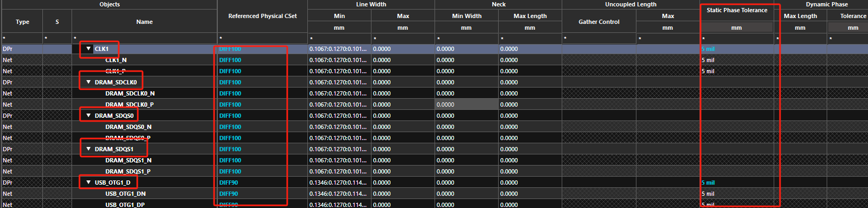Image resolution: width=868 pixels, height=208 pixels.
Task: Select highlighted Neck Min Width cell of DRAM_SDCLK0_P
Action: tap(466, 105)
